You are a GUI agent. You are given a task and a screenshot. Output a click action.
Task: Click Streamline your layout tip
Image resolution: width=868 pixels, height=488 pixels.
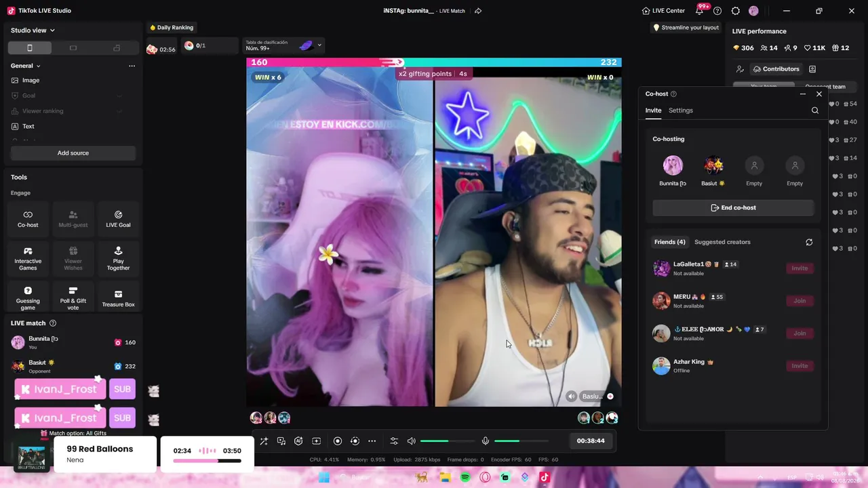685,28
